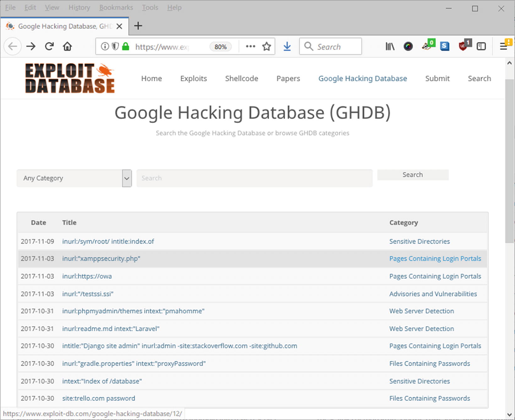Open site:trello.com password entry
Screen dimensions: 515x420
(x=98, y=398)
